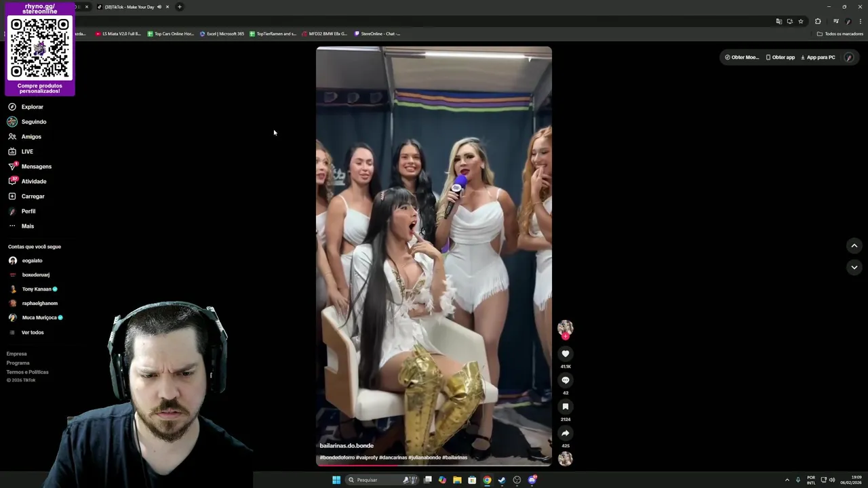Open bailarinas.do.bonde creator name
Viewport: 868px width, 488px height.
(x=347, y=445)
